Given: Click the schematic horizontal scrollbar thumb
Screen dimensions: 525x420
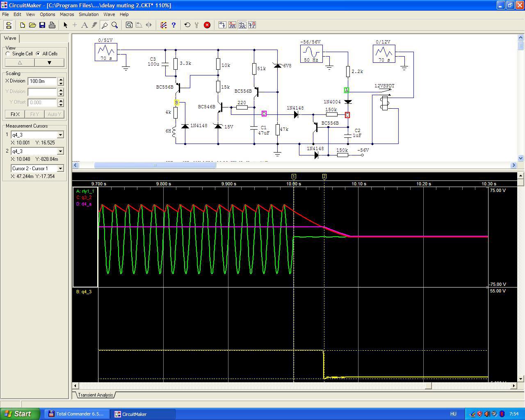Looking at the screenshot, I should pyautogui.click(x=155, y=165).
